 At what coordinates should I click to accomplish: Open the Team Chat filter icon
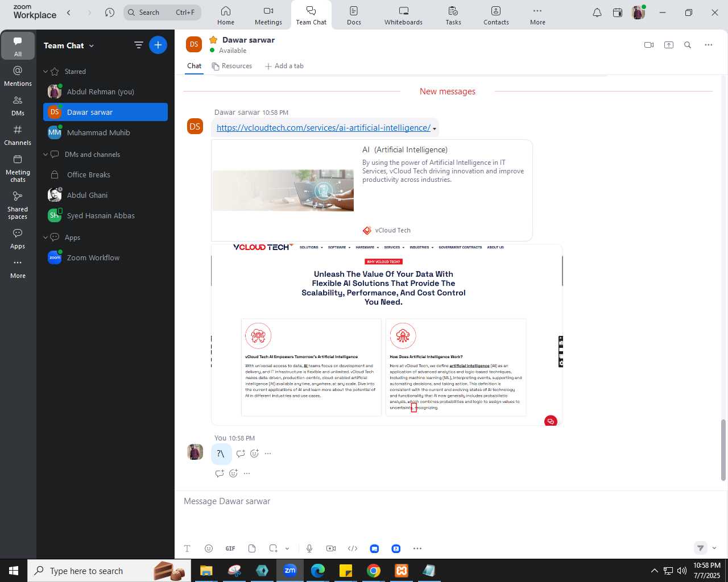(138, 45)
